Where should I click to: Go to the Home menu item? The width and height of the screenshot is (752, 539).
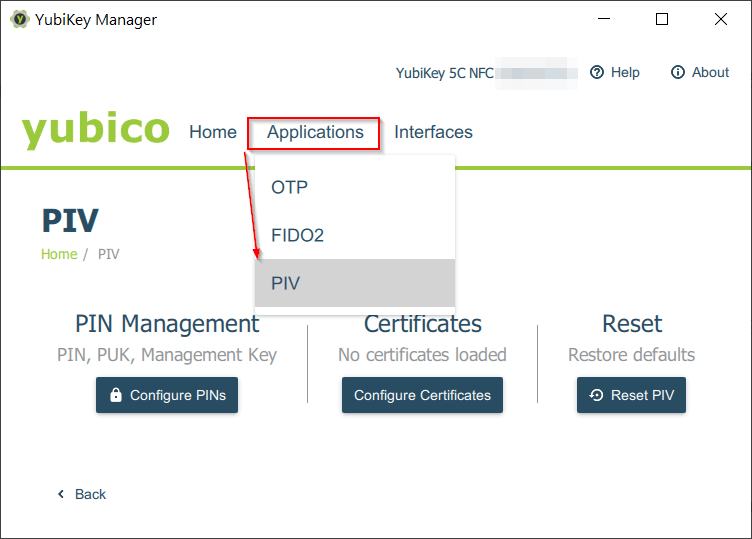tap(212, 132)
